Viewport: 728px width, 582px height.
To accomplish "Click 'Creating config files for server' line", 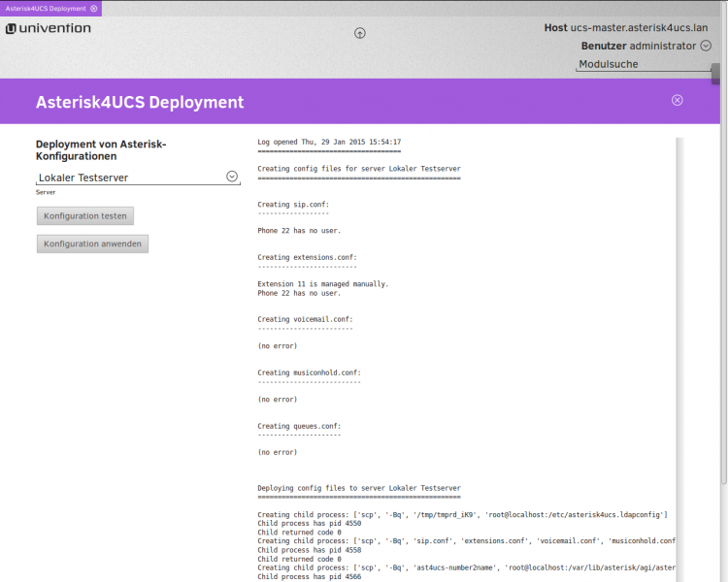I will [359, 169].
